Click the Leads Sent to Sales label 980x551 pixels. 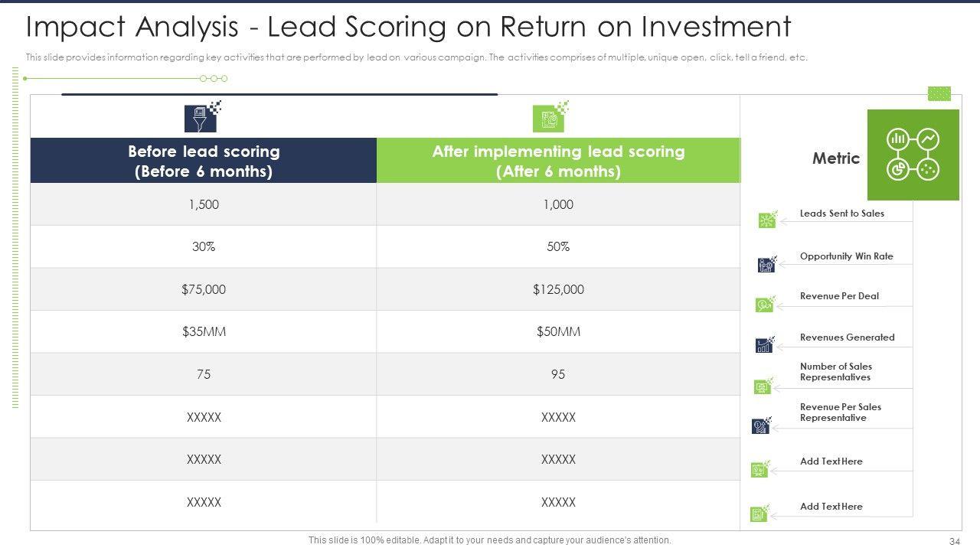[841, 214]
